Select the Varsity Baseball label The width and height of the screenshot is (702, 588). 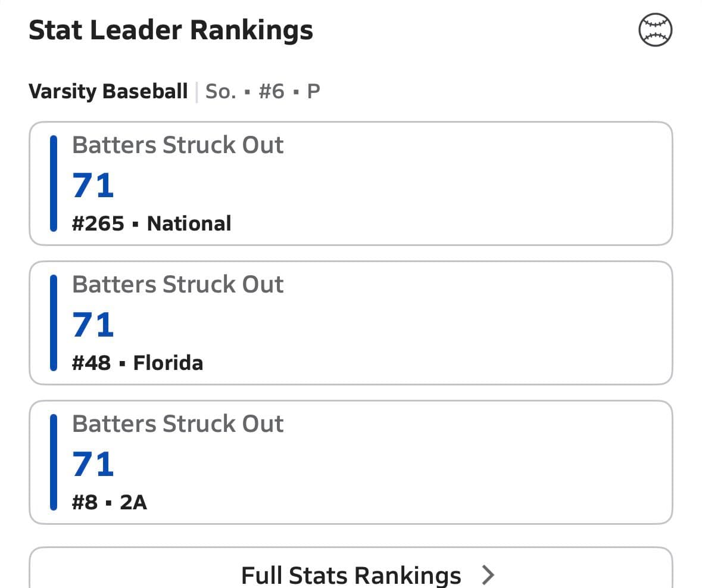(108, 92)
